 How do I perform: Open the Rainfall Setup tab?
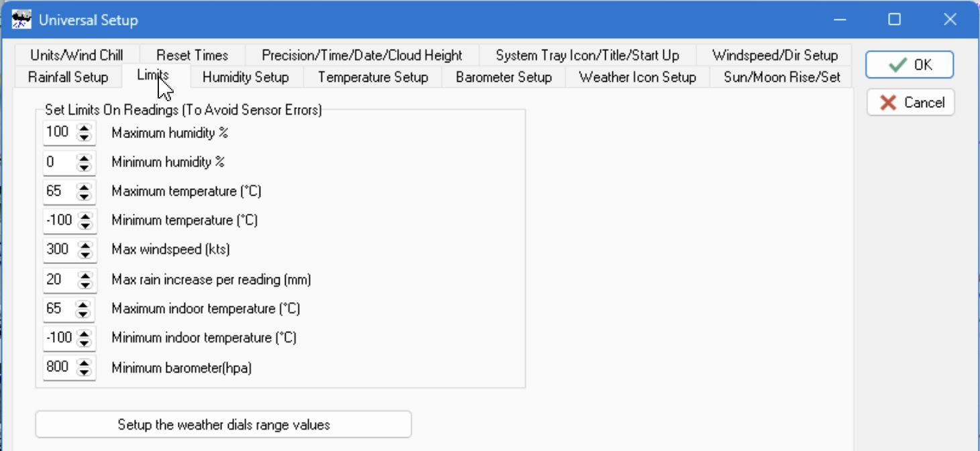click(68, 77)
